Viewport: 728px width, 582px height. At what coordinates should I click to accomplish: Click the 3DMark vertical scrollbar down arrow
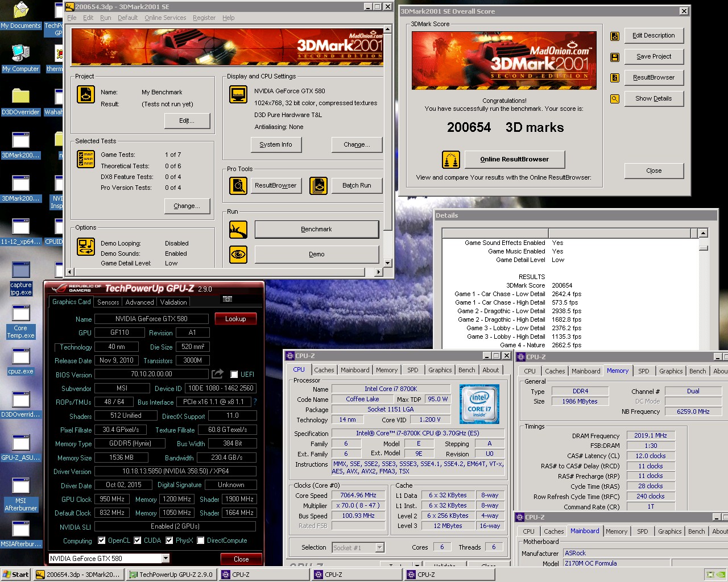click(387, 263)
